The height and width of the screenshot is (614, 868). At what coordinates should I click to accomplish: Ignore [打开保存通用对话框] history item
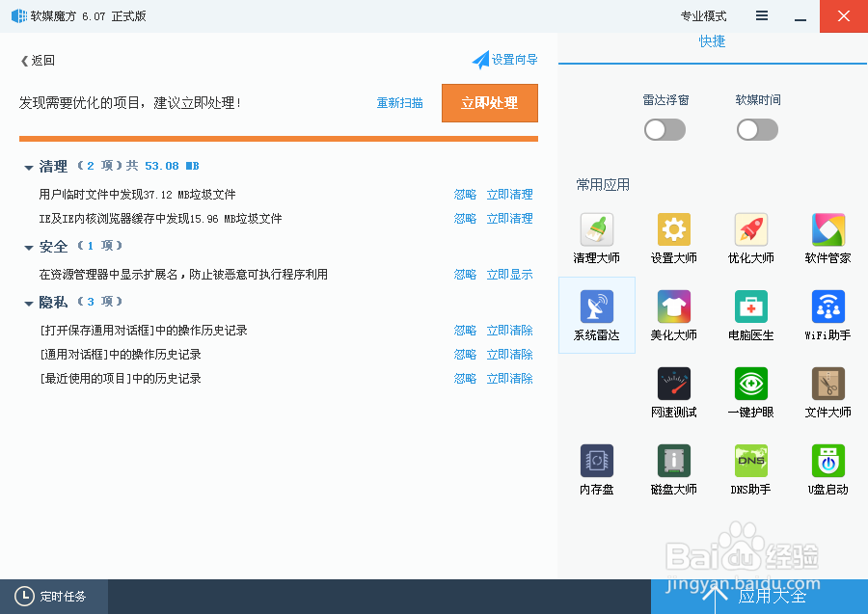465,331
